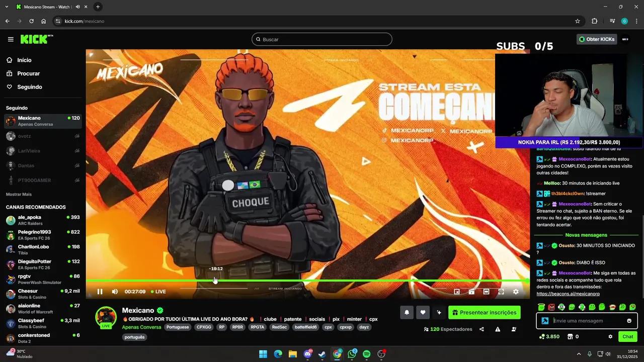The image size is (644, 362).
Task: Click Obter KICKs button
Action: (x=597, y=39)
